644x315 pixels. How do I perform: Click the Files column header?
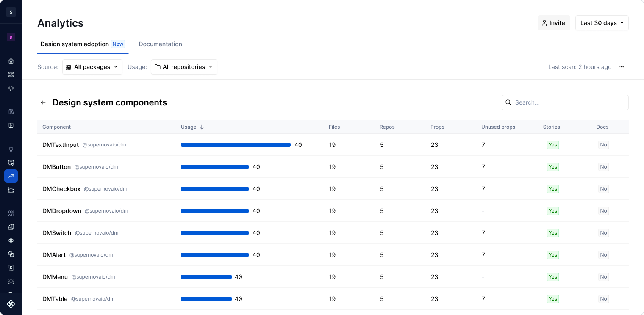(334, 127)
